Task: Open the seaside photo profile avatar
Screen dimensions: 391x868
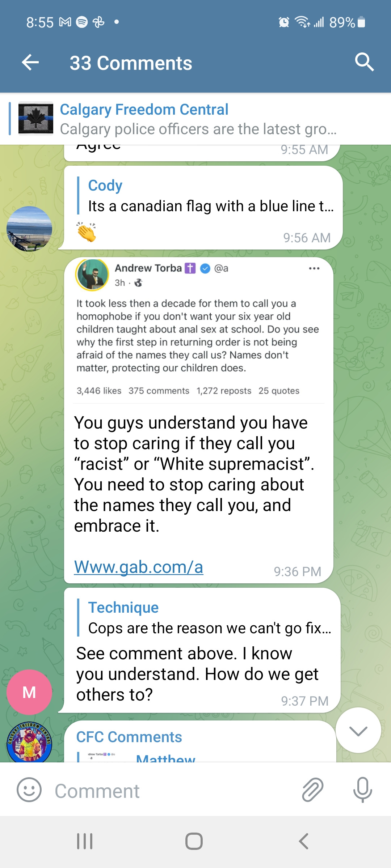Action: click(x=29, y=229)
